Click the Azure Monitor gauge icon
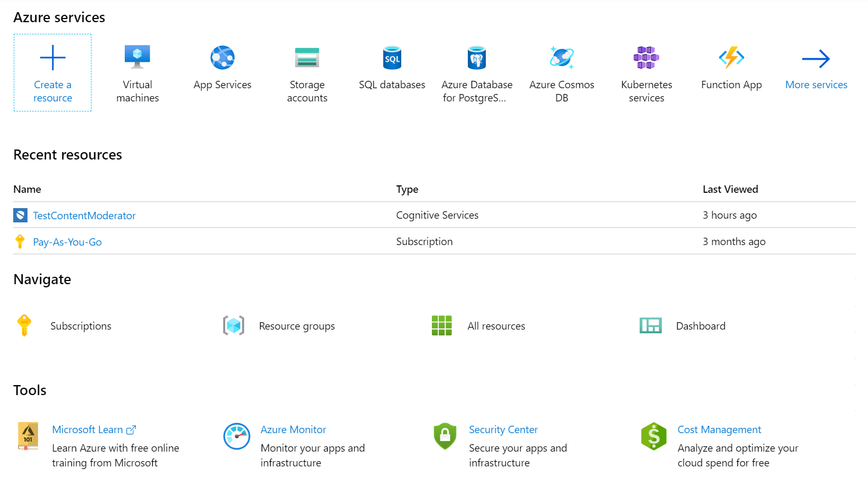The image size is (868, 487). tap(237, 436)
